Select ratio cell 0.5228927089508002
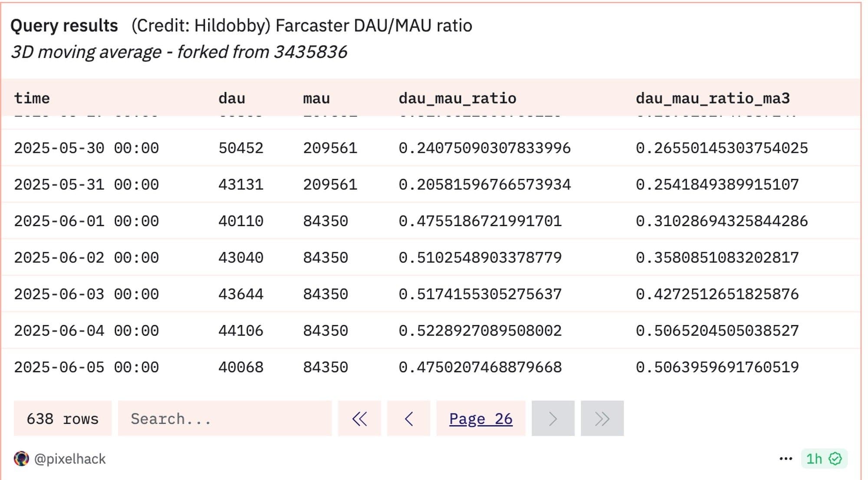The image size is (868, 480). tap(480, 330)
